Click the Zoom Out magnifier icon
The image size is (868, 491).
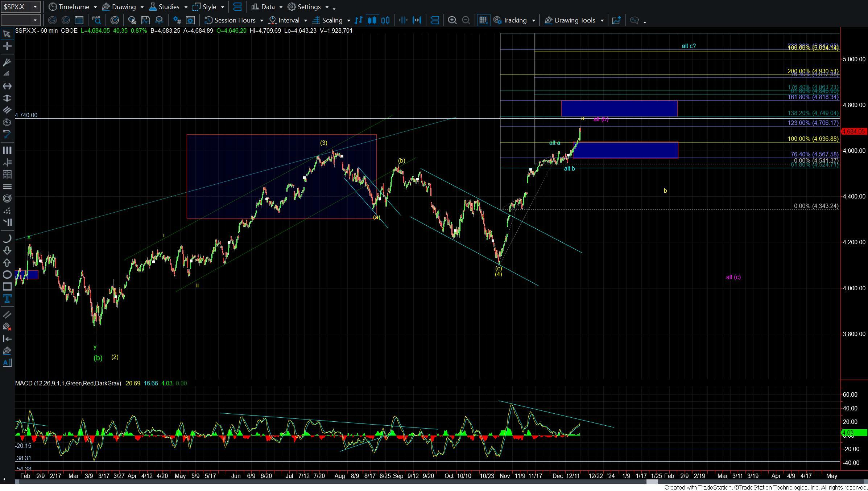(466, 20)
